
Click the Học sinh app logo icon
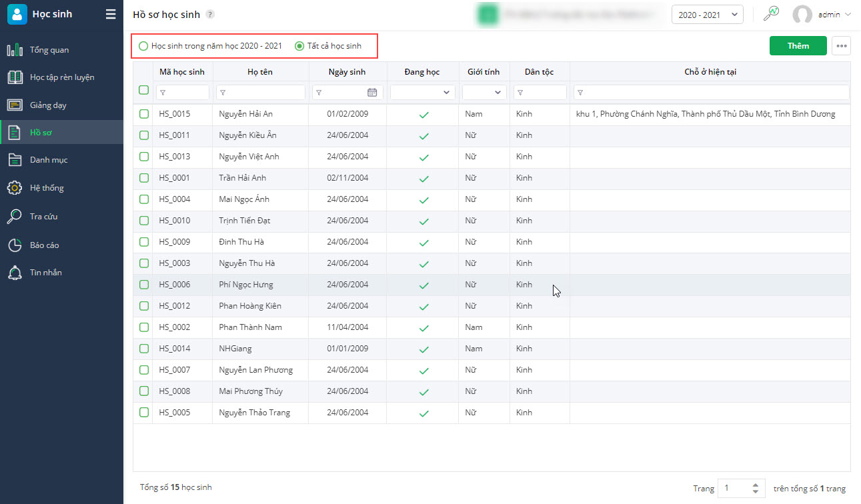[17, 14]
